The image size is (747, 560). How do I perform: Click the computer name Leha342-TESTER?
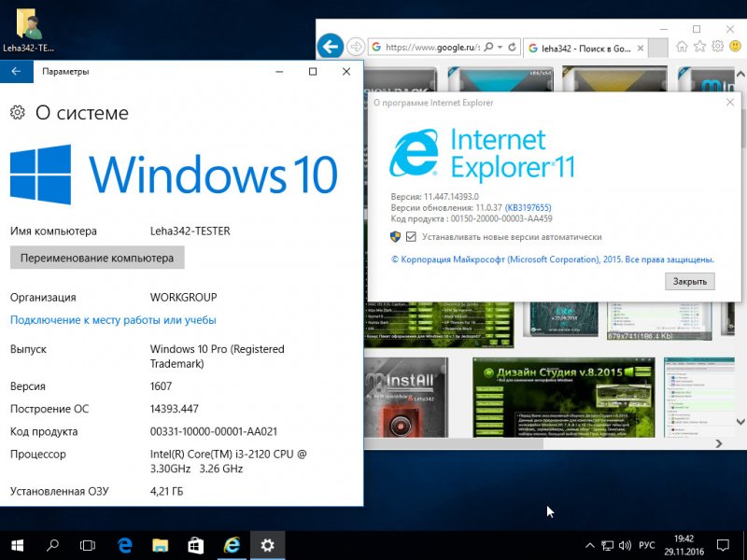[190, 231]
